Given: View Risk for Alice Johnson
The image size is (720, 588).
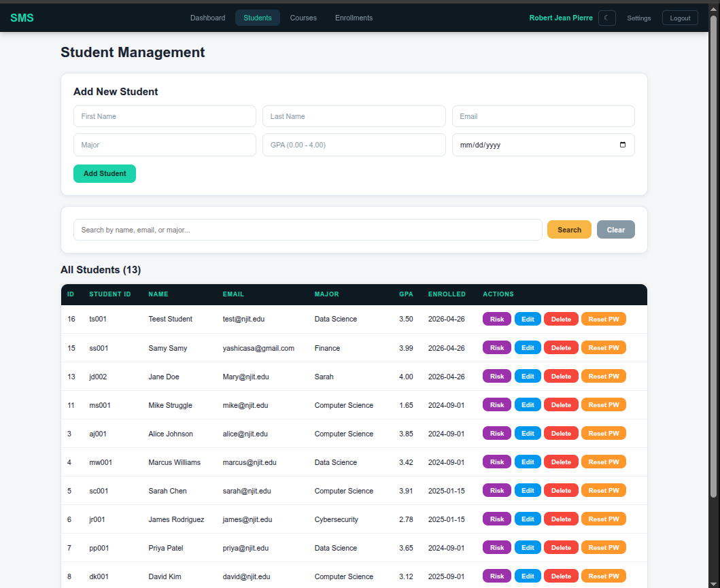Looking at the screenshot, I should (496, 433).
